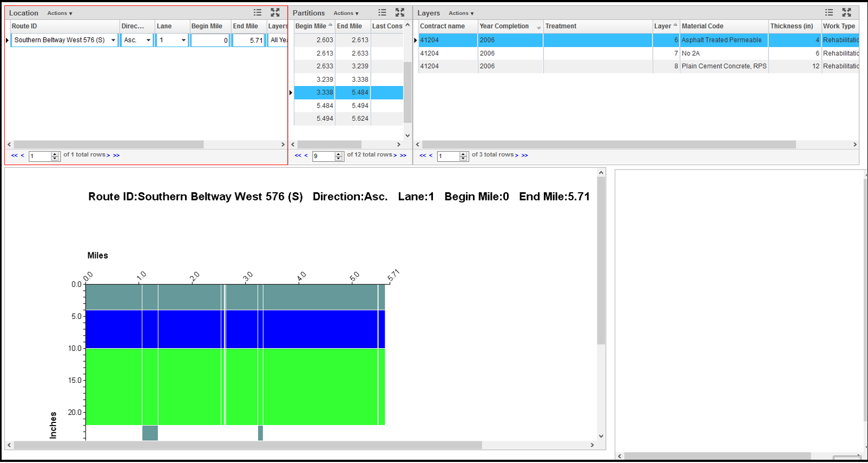Sort by Year Completion column header
This screenshot has height=463, width=868.
pos(504,26)
